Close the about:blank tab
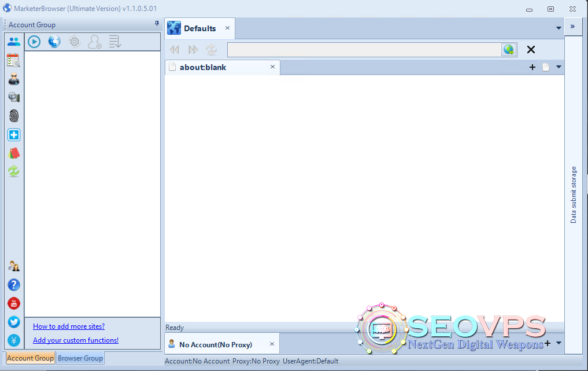Image resolution: width=588 pixels, height=371 pixels. tap(273, 67)
